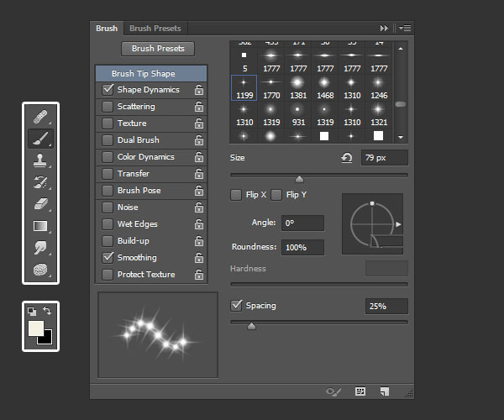Uncheck the Shape Dynamics option
Screen dimensions: 504x420
pos(108,89)
